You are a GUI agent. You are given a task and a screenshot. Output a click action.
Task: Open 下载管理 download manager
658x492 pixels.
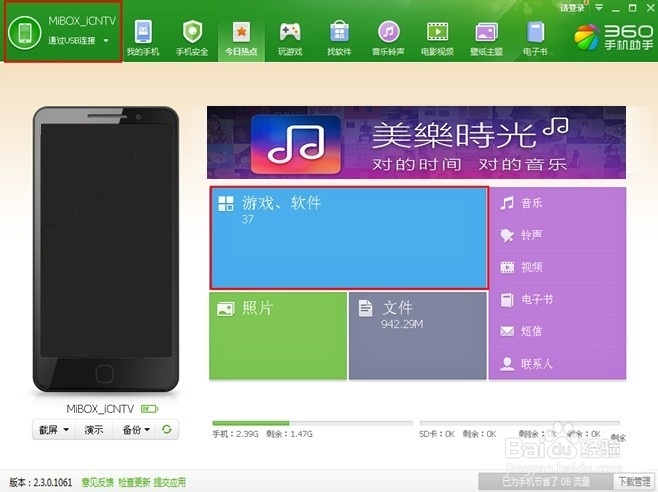click(x=634, y=482)
